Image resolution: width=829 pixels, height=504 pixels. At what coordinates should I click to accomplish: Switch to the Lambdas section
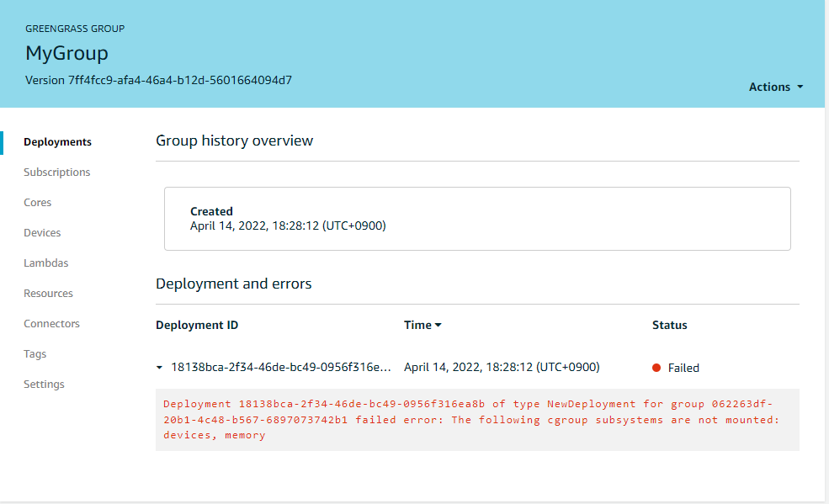click(x=46, y=263)
